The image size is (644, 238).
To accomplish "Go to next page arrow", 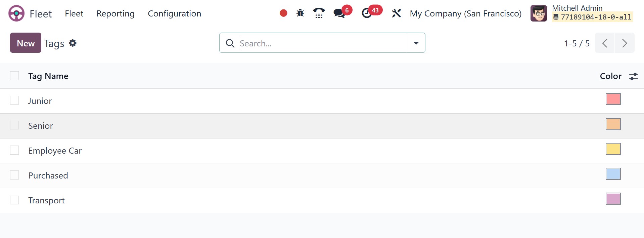I will click(x=625, y=43).
